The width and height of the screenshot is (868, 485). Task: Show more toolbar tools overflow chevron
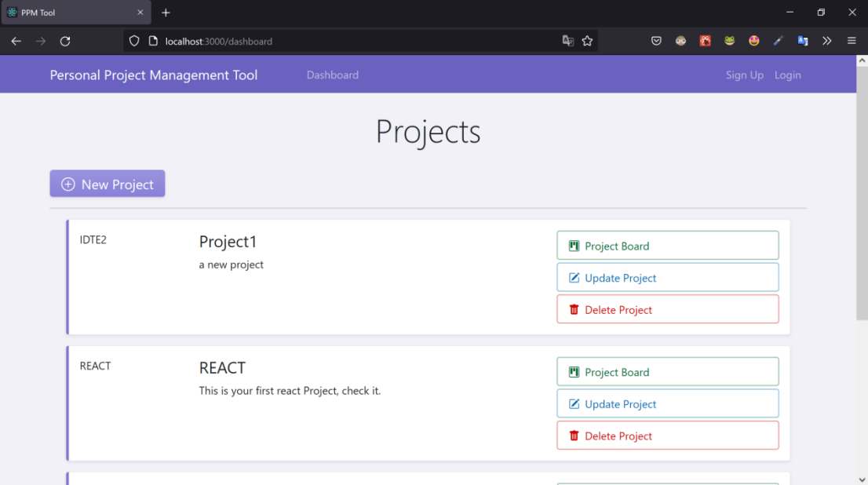pos(826,41)
